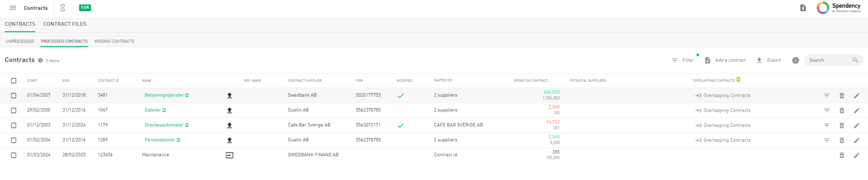This screenshot has height=180, width=868.
Task: Edit the Swedbank AB contract with pencil
Action: pyautogui.click(x=856, y=96)
